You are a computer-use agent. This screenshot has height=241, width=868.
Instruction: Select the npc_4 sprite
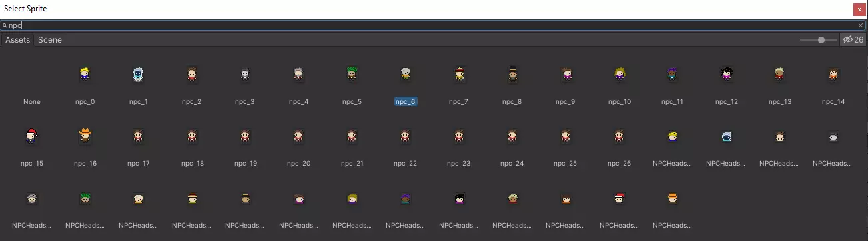[298, 75]
